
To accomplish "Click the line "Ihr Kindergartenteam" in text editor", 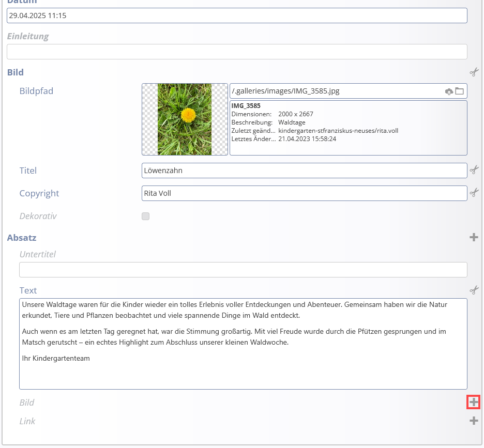I will [56, 358].
